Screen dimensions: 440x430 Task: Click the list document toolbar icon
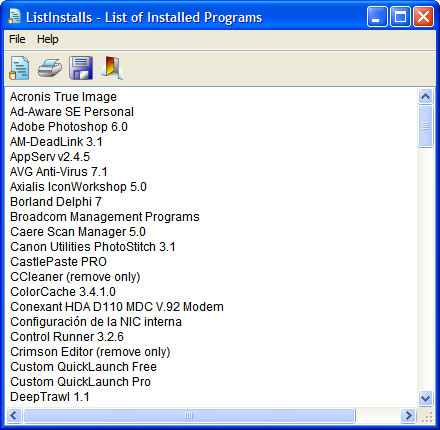coord(19,68)
